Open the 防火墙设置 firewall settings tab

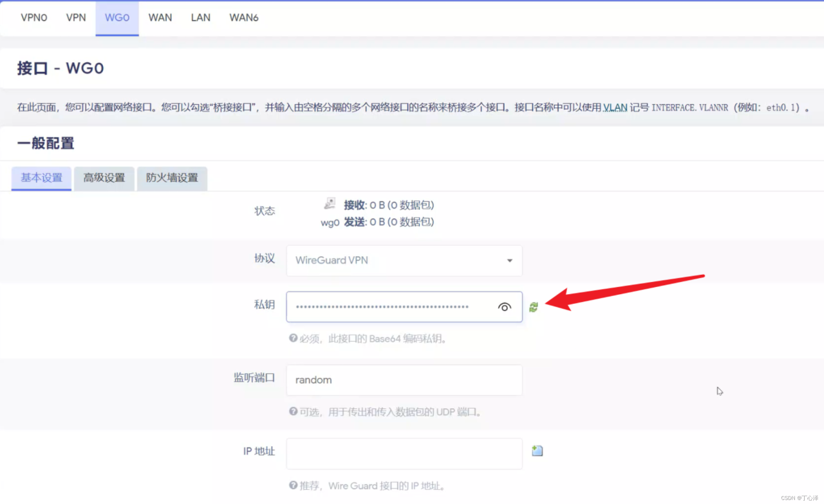coord(172,178)
